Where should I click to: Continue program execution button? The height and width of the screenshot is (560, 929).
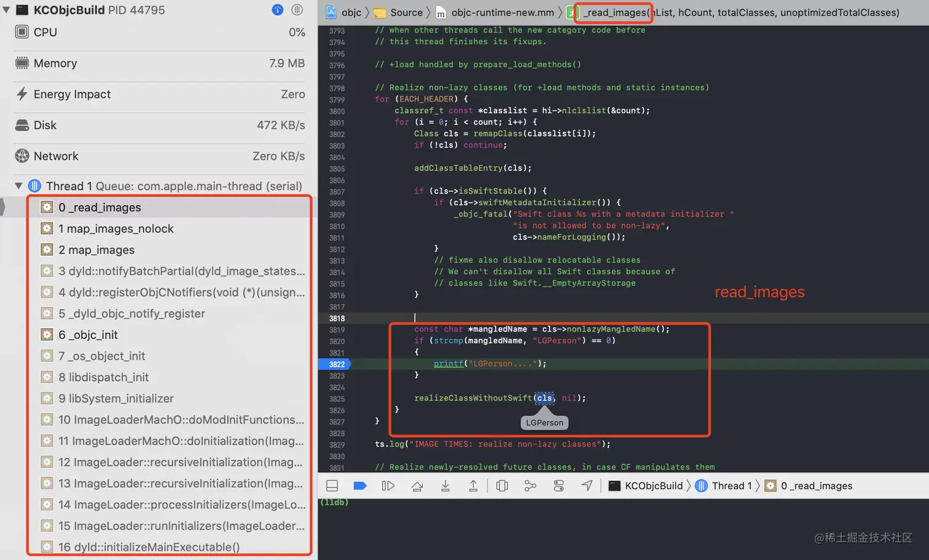coord(388,486)
